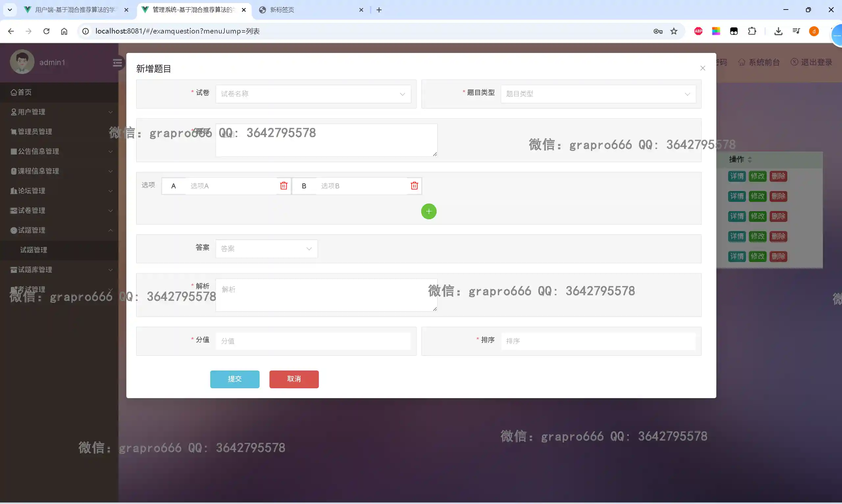Viewport: 842px width, 504px height.
Task: Bookmark this page with star icon
Action: click(x=674, y=31)
